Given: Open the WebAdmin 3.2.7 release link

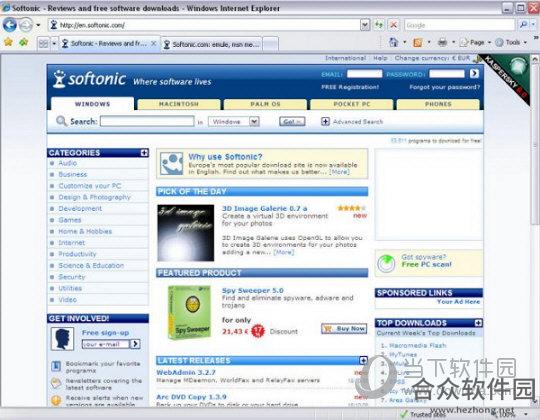Looking at the screenshot, I should tap(186, 372).
